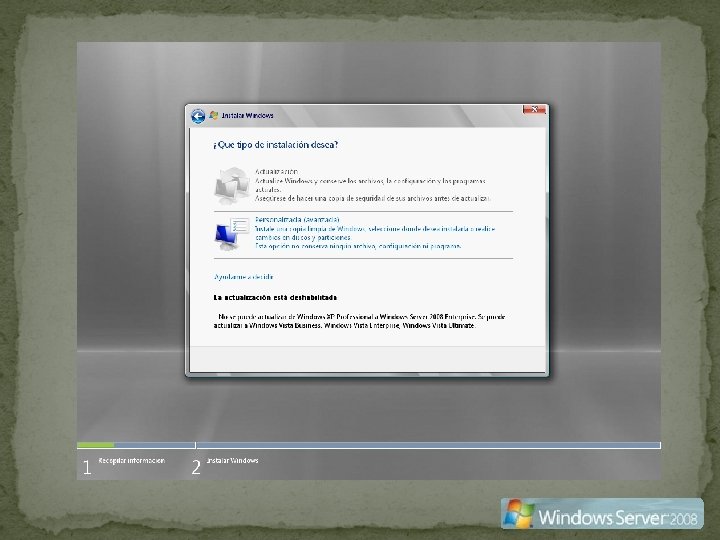Click the line Asegúrese de hacer una copia
This screenshot has height=540, width=720.
point(373,198)
